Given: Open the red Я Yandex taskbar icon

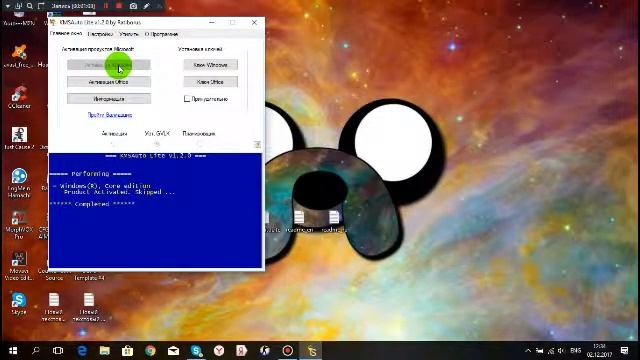Looking at the screenshot, I should [242, 351].
